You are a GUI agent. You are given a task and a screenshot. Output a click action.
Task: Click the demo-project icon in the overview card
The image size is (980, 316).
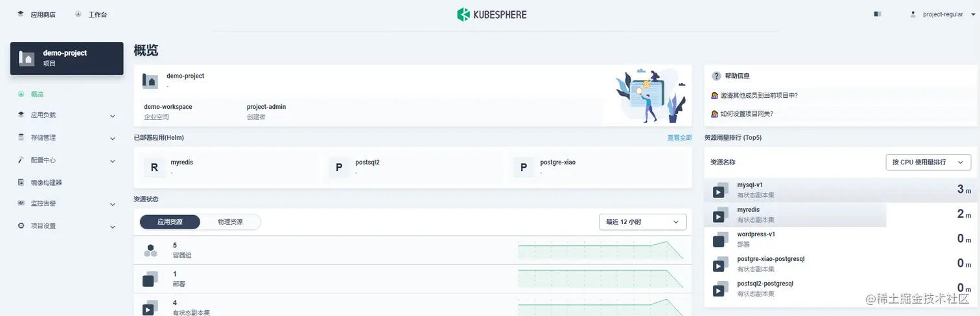tap(150, 80)
